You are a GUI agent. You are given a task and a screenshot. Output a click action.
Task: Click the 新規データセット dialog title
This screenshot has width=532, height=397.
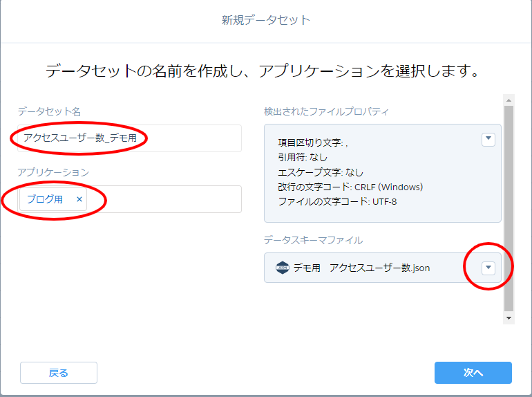pyautogui.click(x=266, y=20)
